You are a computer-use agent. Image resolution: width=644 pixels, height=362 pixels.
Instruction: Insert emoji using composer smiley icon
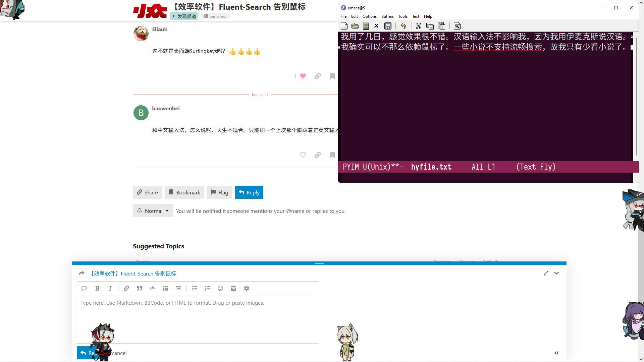click(220, 288)
